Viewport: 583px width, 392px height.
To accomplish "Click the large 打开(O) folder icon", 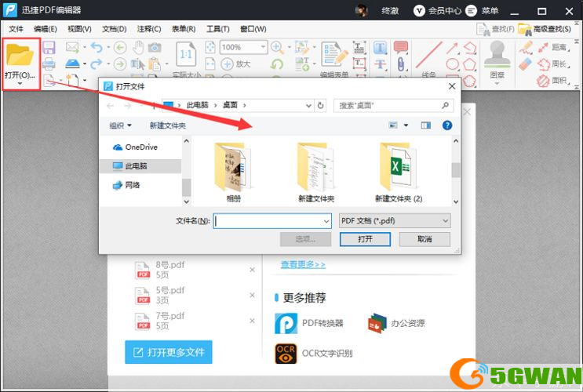I will tap(20, 56).
